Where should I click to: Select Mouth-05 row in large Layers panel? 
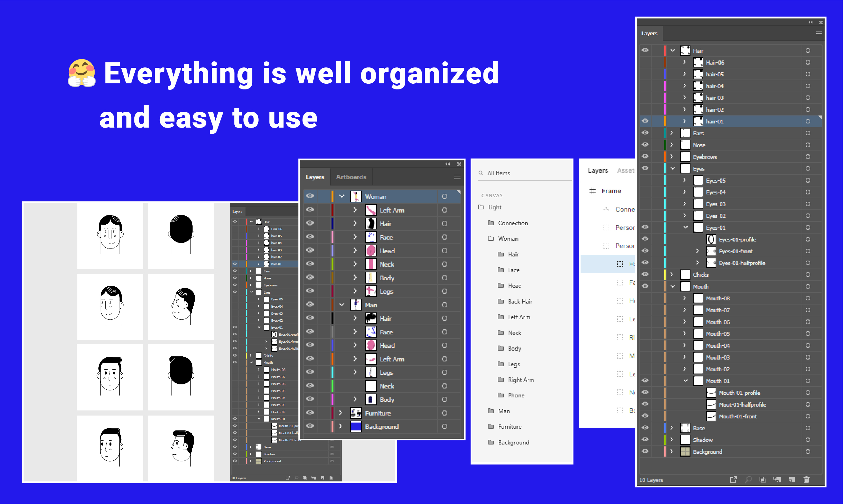[x=730, y=333]
